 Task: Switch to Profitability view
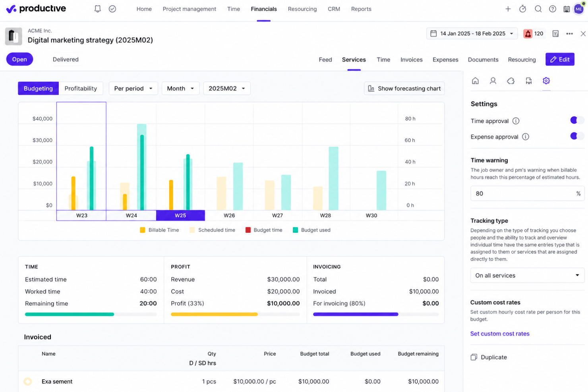[81, 88]
